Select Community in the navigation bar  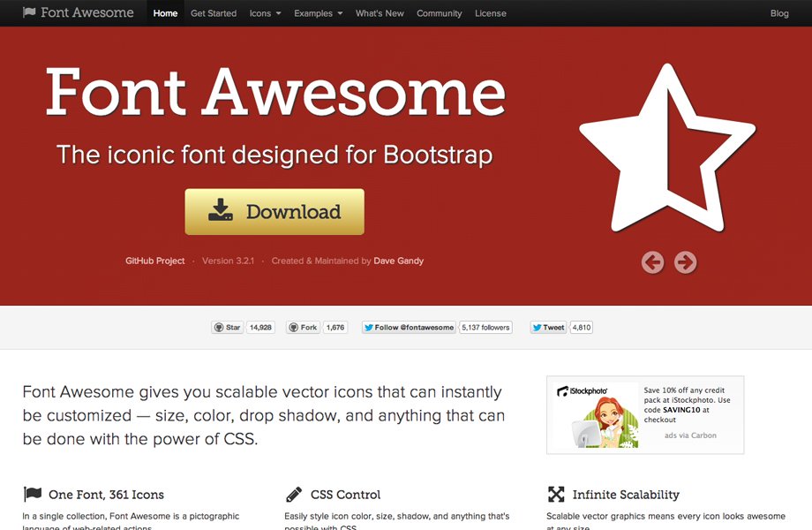(439, 13)
